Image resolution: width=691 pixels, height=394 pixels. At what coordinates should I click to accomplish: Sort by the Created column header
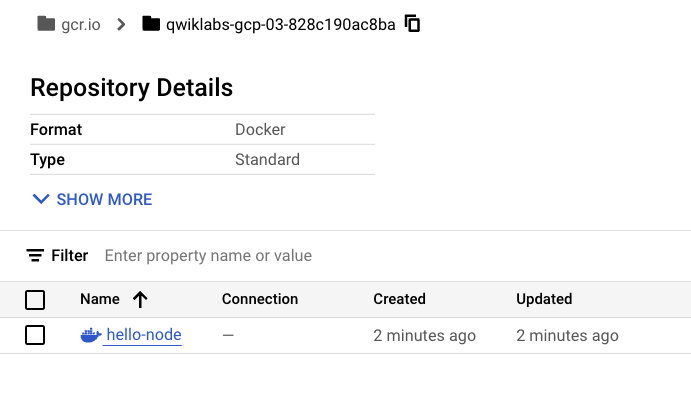[399, 299]
